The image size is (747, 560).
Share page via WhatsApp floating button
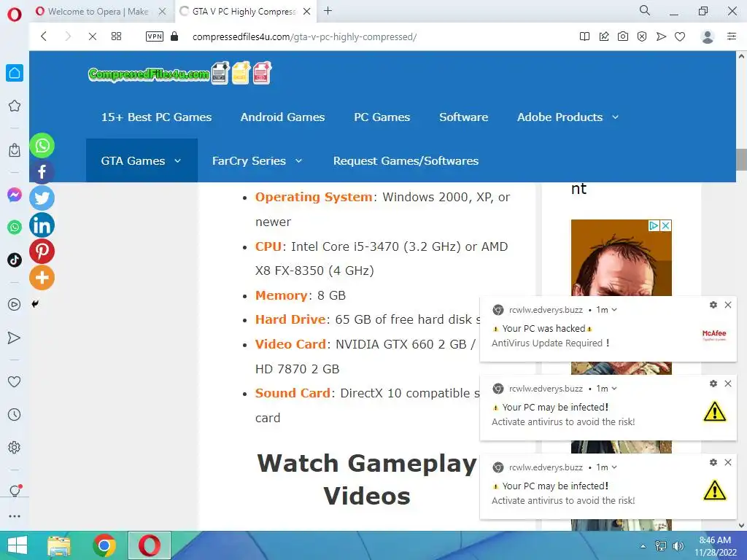42,145
